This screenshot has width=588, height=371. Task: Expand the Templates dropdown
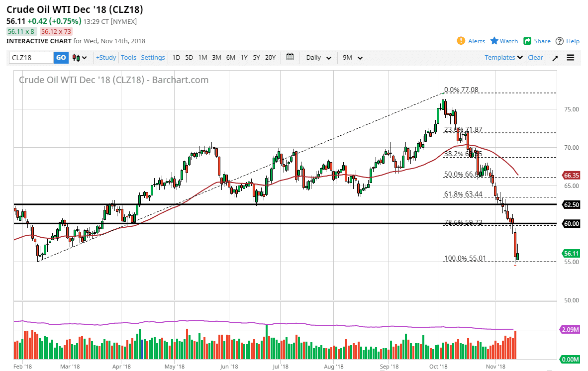tap(503, 57)
